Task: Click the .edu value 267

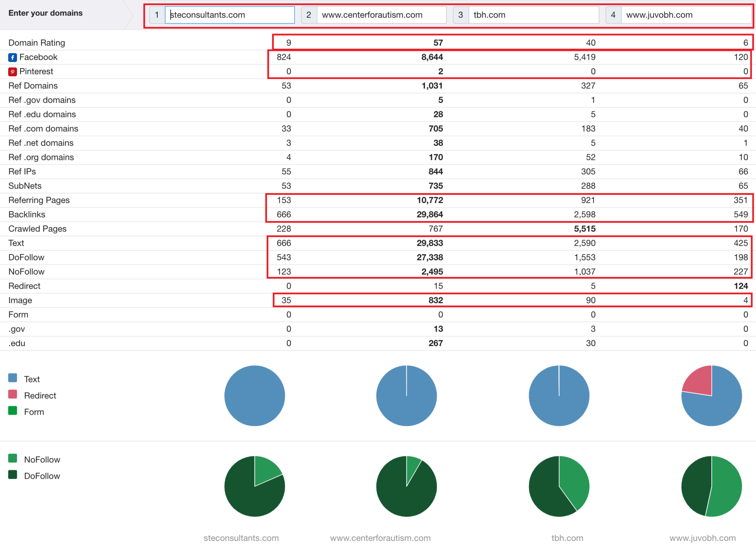Action: pos(436,343)
